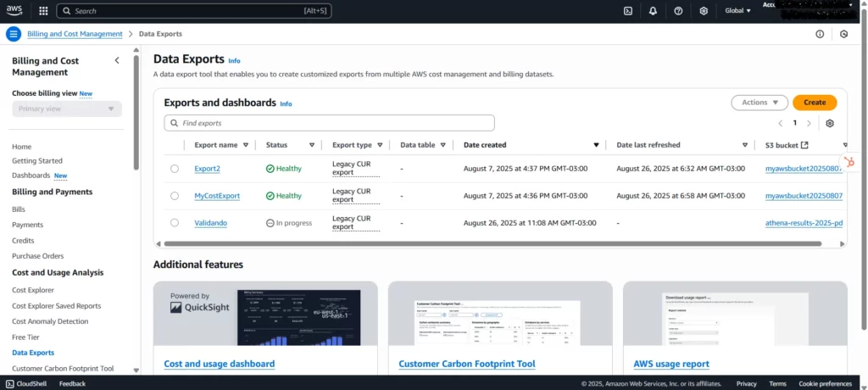Open the Actions dropdown
This screenshot has width=868, height=390.
pyautogui.click(x=759, y=103)
